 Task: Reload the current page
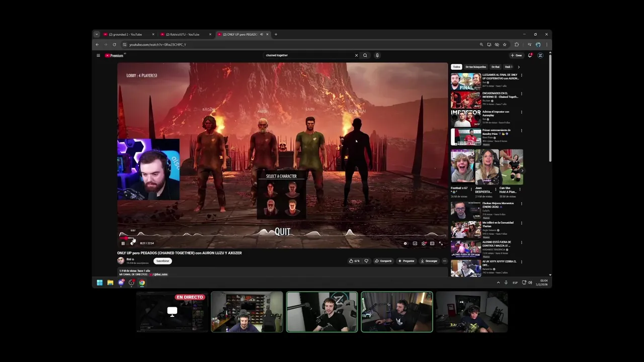pos(114,44)
